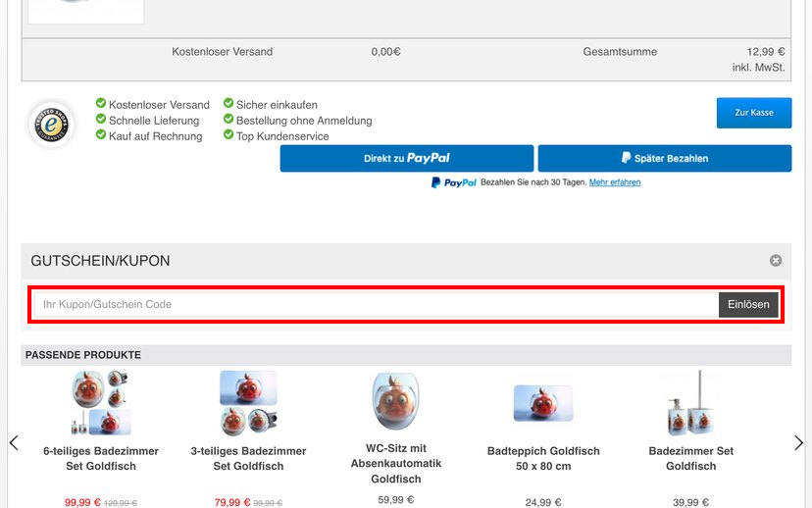Image resolution: width=812 pixels, height=508 pixels.
Task: Select 3-teiliges Badezimmer Set Goldfisch title
Action: click(248, 458)
